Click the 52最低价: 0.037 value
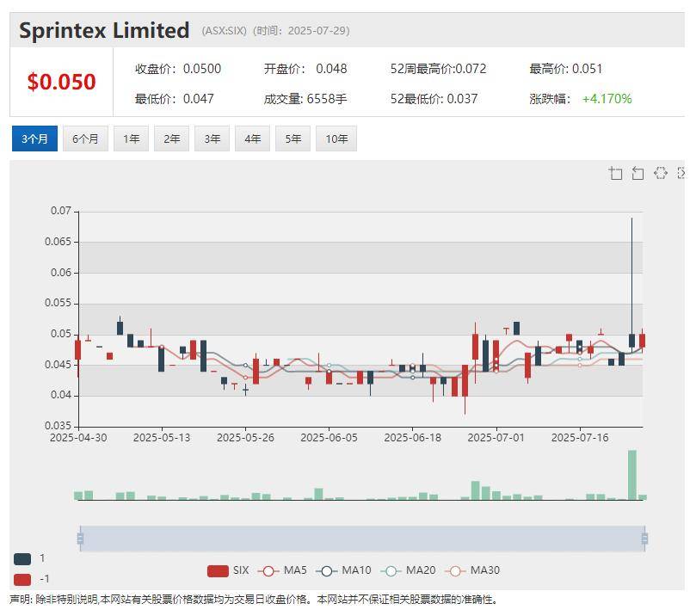The image size is (696, 616). 434,99
